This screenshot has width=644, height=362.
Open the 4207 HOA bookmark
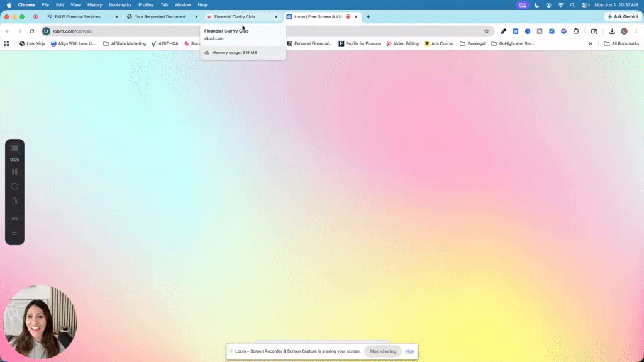(x=165, y=43)
